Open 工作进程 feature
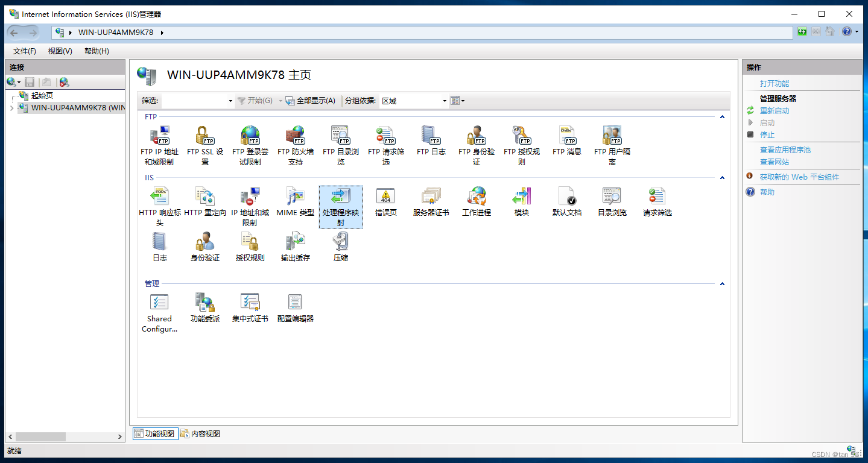 [x=477, y=201]
